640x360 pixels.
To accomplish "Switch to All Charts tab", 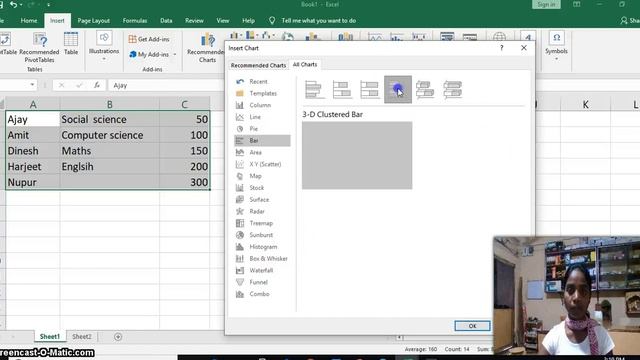I will tap(305, 64).
